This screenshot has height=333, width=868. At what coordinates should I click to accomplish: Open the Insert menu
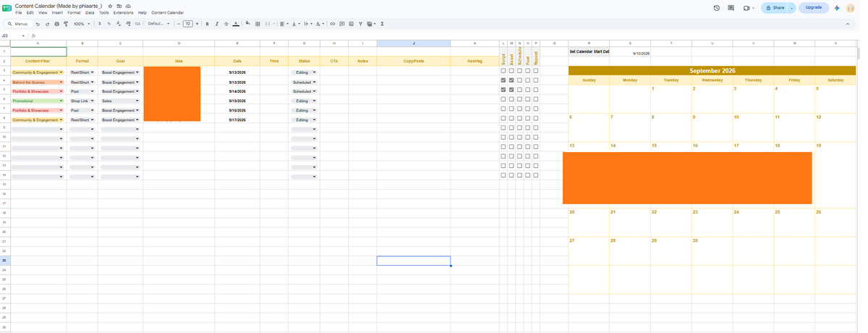(56, 12)
